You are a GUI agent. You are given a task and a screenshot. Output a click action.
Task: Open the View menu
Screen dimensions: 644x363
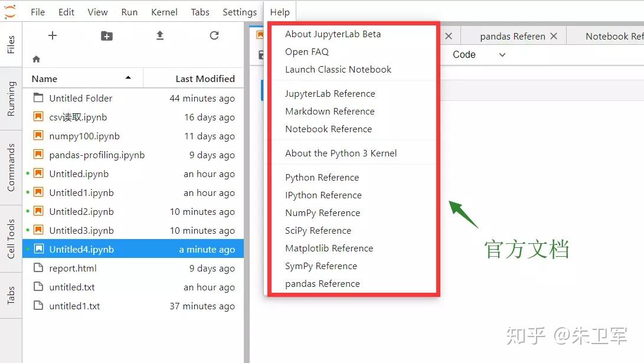(x=97, y=12)
